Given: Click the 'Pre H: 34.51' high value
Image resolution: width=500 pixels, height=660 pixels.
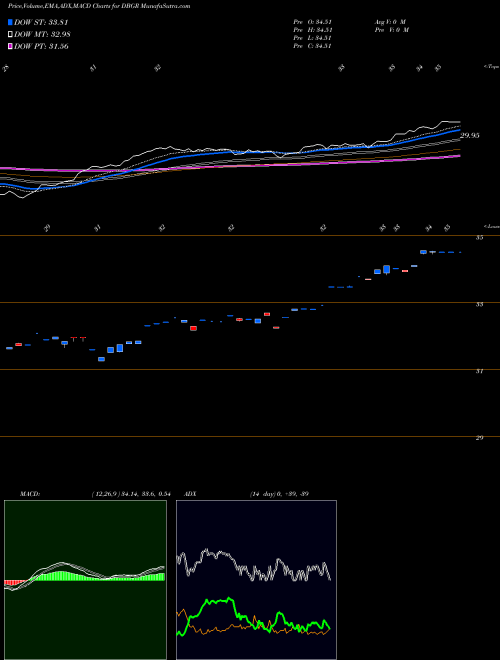Looking at the screenshot, I should 313,30.
